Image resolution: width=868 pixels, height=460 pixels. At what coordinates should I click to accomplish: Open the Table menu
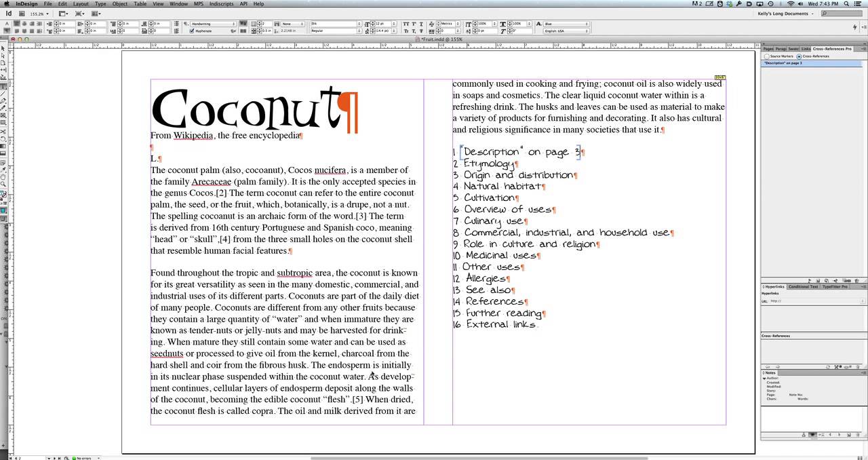(x=140, y=3)
